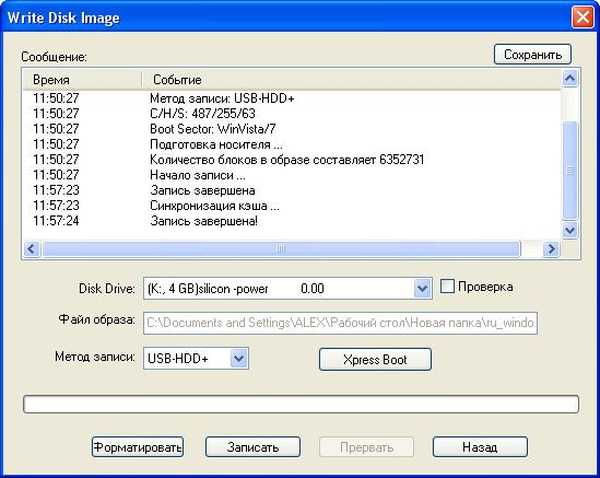The width and height of the screenshot is (600, 478).
Task: Click the Событие column header
Action: click(x=350, y=79)
